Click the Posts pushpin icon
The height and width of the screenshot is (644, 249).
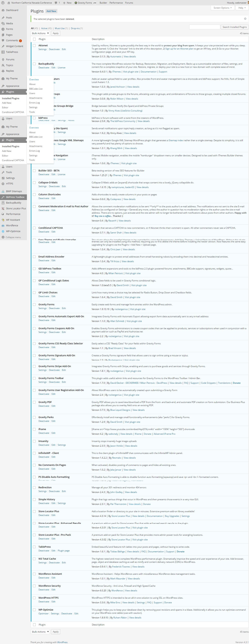coord(3,18)
